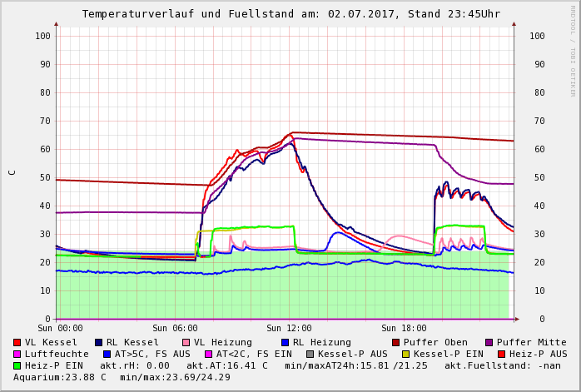Click the 'min/max:23.69/24.29' value
The width and height of the screenshot is (581, 392).
[x=176, y=377]
